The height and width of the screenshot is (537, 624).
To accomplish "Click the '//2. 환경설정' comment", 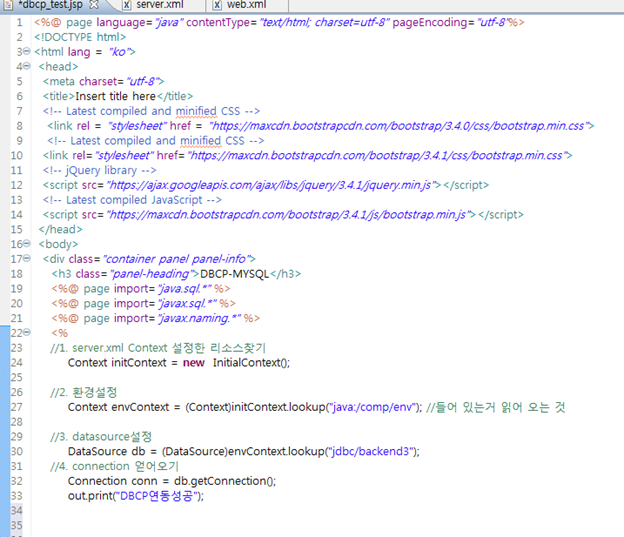I will click(x=84, y=392).
